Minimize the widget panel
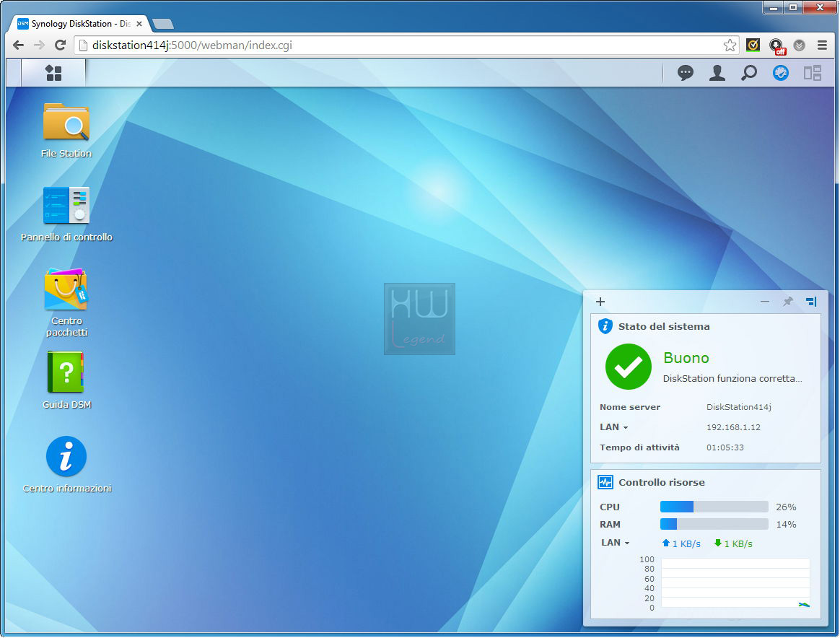Screen dimensions: 840x638 pyautogui.click(x=764, y=302)
